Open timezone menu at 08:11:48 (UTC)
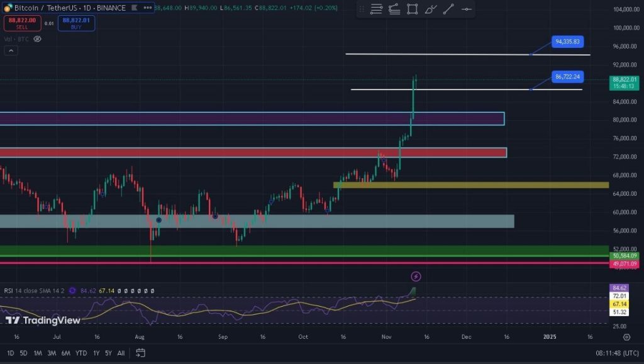This screenshot has width=644, height=364. pyautogui.click(x=613, y=353)
